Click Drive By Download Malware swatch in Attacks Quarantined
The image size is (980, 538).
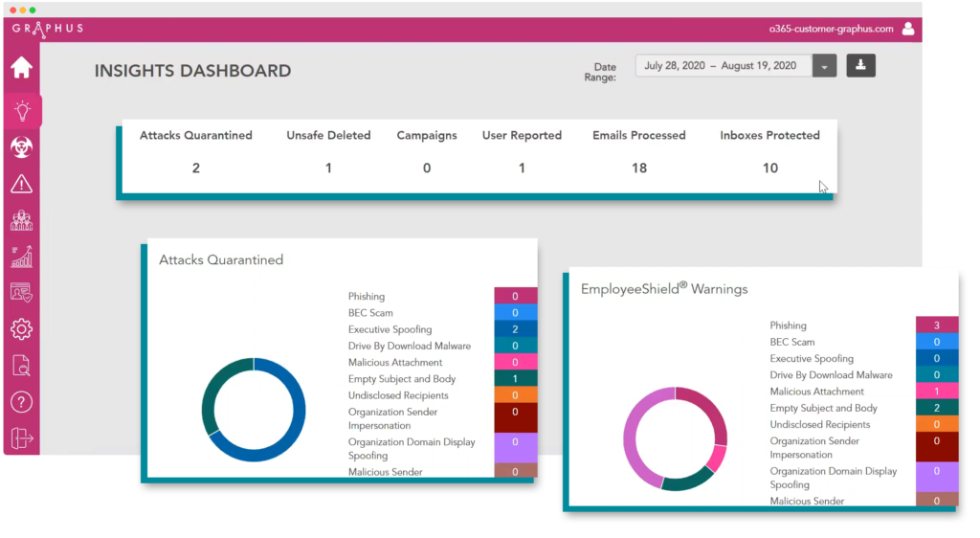(516, 346)
